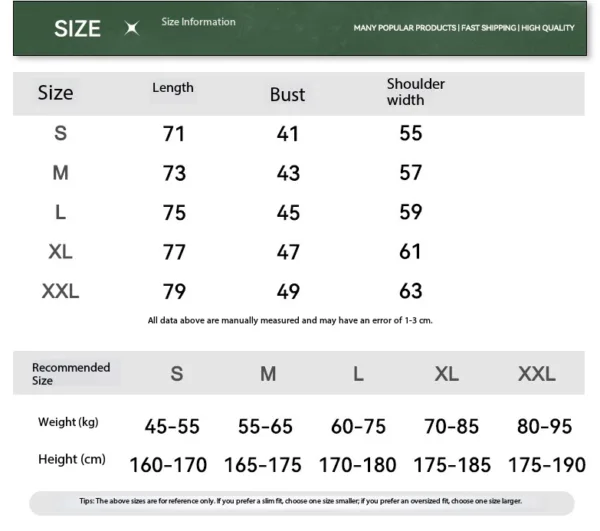The image size is (600, 531).
Task: Click height range 175-190 for XXL
Action: pyautogui.click(x=547, y=466)
